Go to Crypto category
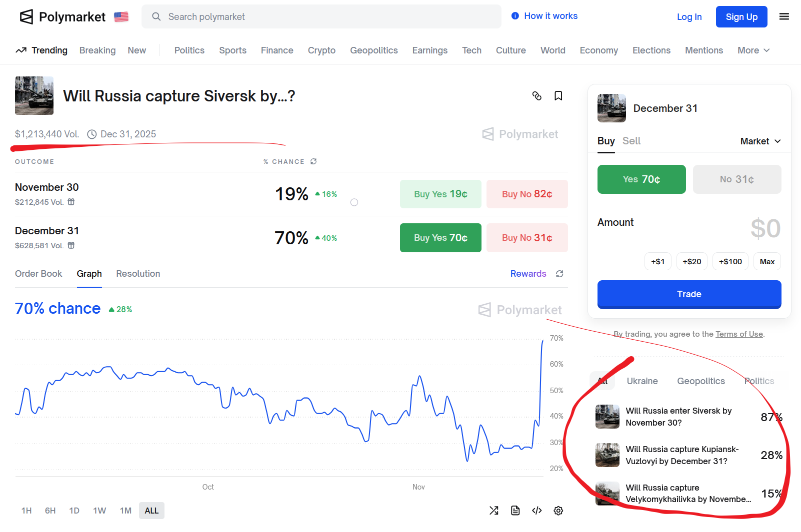 tap(321, 50)
